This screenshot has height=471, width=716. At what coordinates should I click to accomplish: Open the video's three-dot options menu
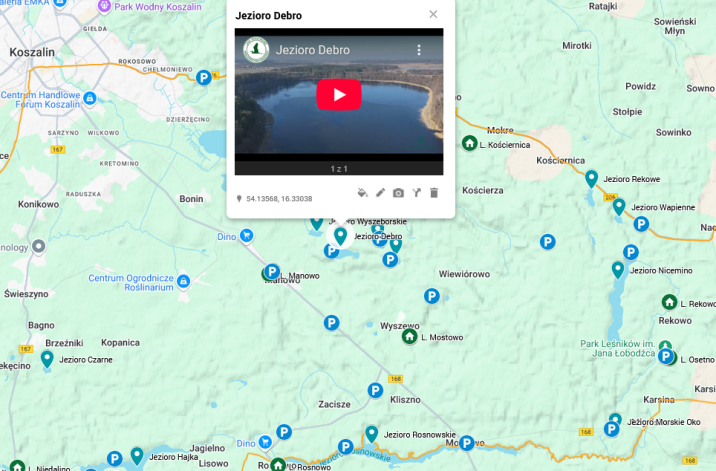pyautogui.click(x=419, y=50)
